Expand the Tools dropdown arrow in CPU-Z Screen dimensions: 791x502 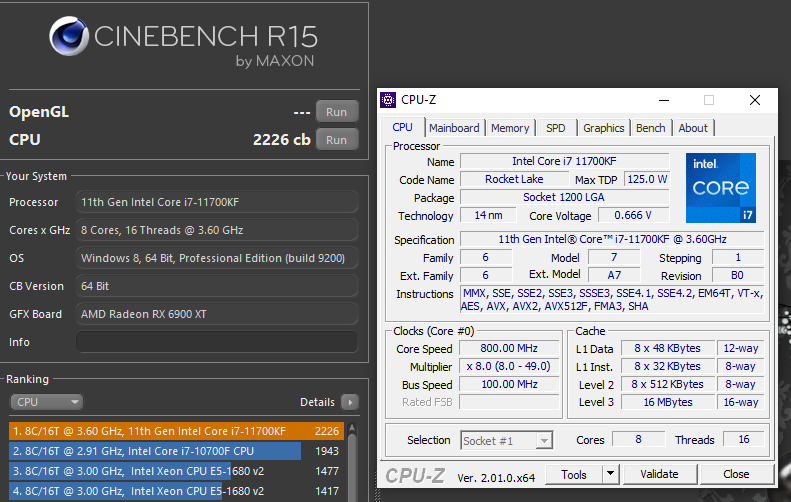[x=611, y=474]
